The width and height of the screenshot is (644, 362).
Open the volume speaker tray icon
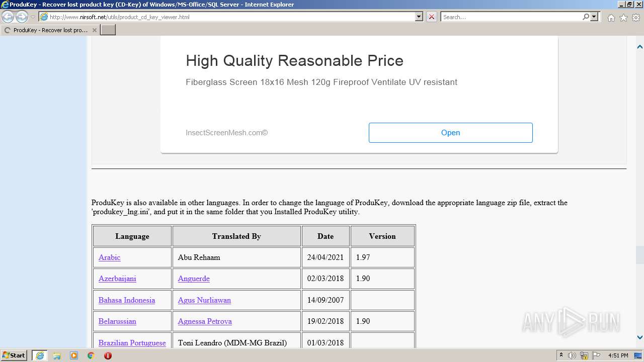coord(572,355)
